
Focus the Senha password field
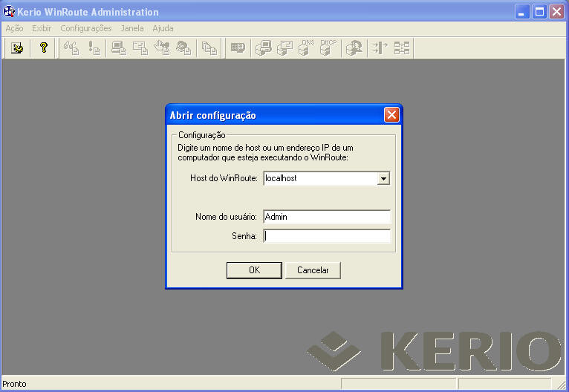click(326, 236)
